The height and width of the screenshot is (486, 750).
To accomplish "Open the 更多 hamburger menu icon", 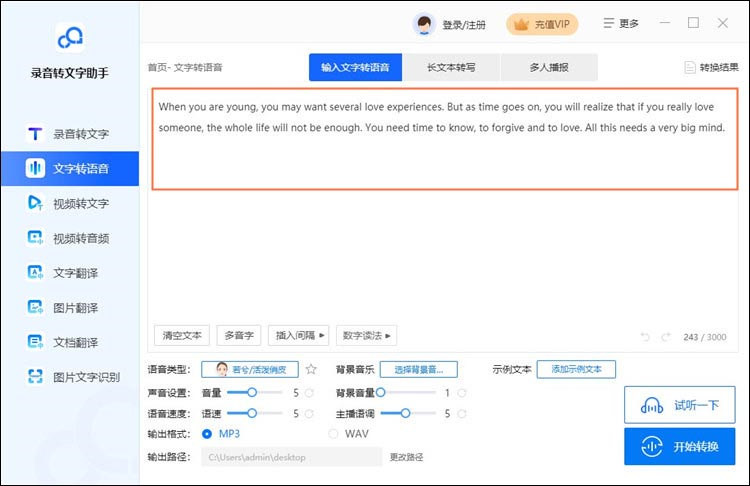I will 608,23.
